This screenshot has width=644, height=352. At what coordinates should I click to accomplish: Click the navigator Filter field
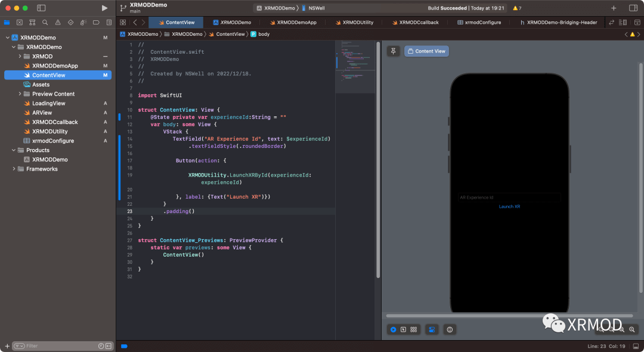coord(63,346)
